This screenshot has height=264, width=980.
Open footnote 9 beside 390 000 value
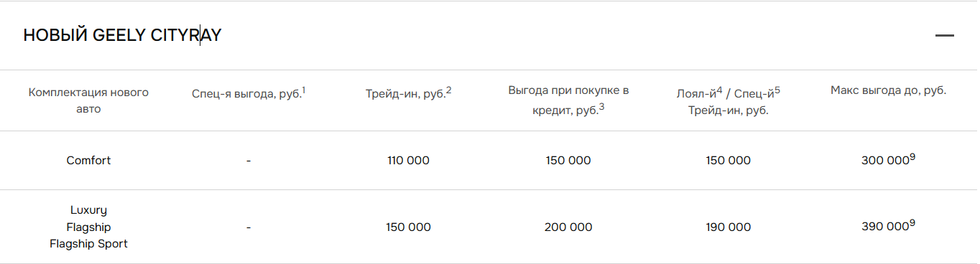click(x=912, y=223)
